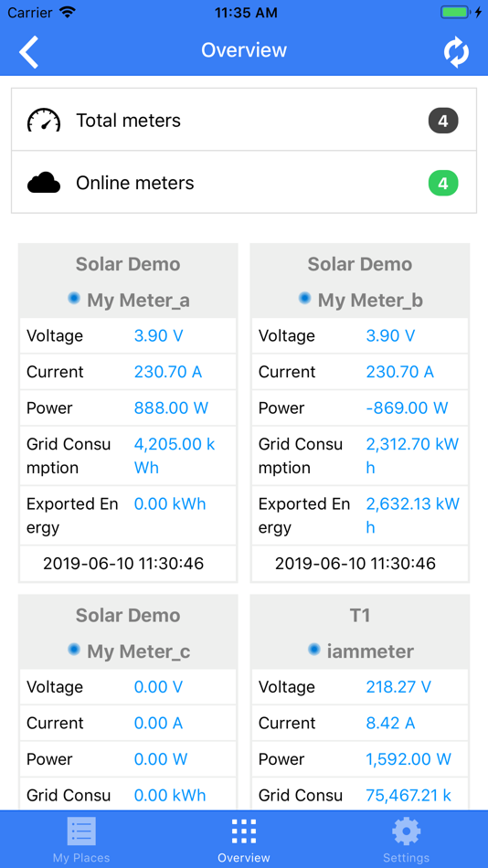Tap the back arrow icon
This screenshot has width=488, height=868.
click(29, 51)
